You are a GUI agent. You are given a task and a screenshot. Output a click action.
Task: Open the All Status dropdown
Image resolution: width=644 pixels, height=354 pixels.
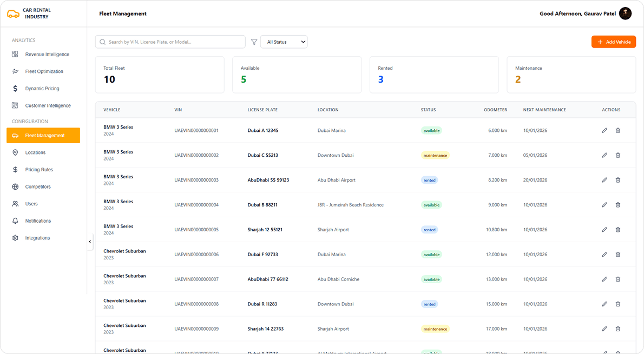(x=284, y=41)
